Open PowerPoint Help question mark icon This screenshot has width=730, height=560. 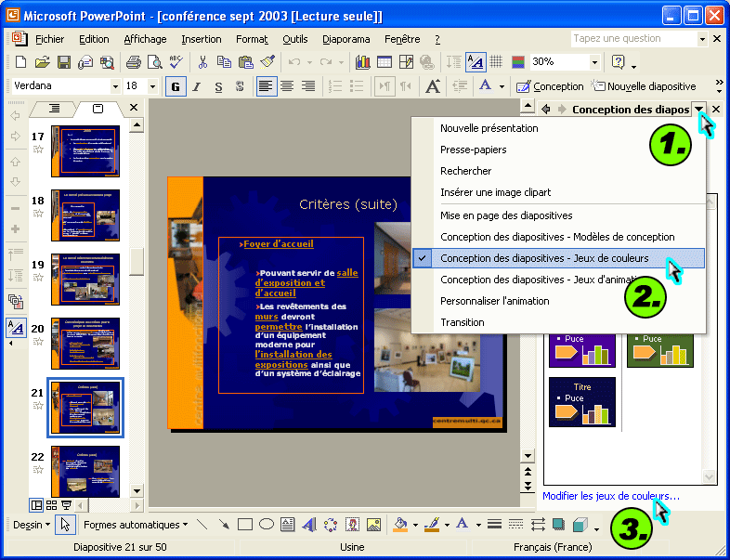[x=618, y=62]
